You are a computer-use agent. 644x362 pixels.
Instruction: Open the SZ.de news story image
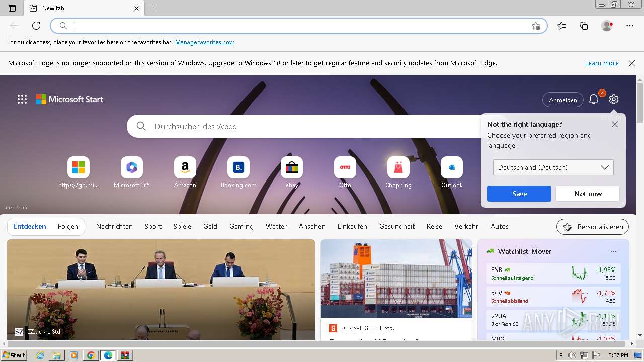pyautogui.click(x=161, y=289)
